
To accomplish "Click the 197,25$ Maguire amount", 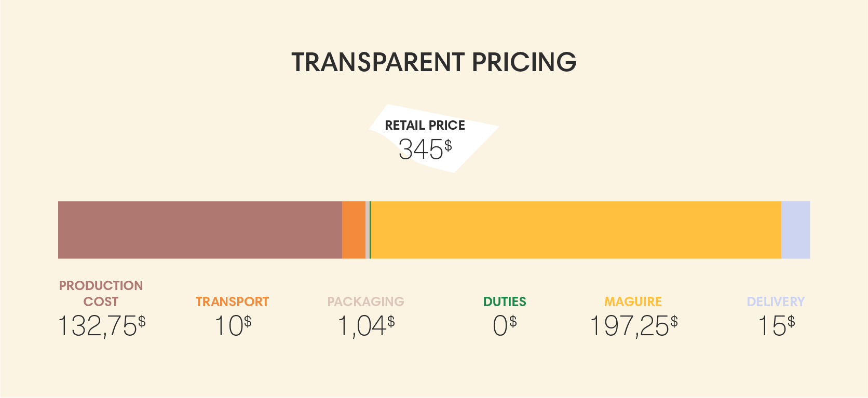I will (x=633, y=326).
